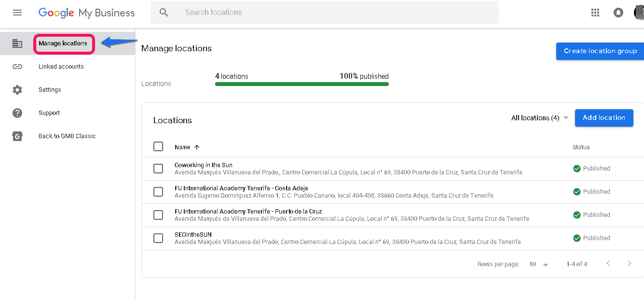Image resolution: width=644 pixels, height=300 pixels.
Task: Open the hamburger main menu
Action: (17, 13)
